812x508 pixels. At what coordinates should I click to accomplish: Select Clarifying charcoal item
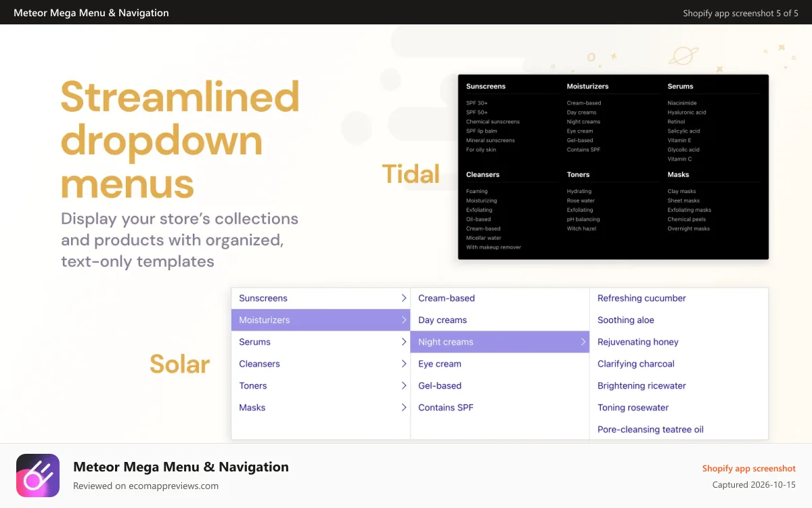coord(636,364)
